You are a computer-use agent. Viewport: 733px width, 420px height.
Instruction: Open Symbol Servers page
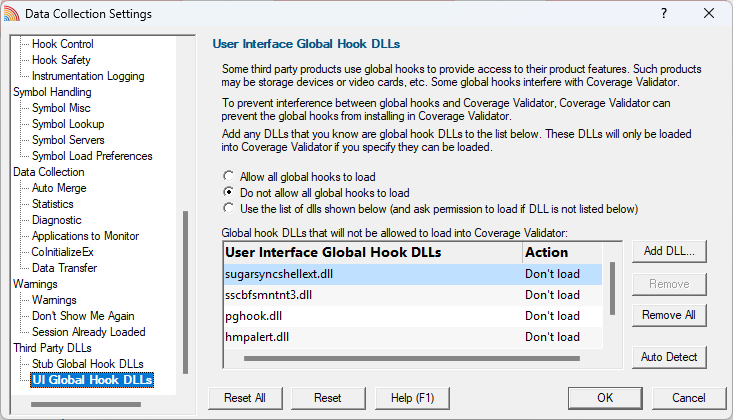pyautogui.click(x=68, y=140)
